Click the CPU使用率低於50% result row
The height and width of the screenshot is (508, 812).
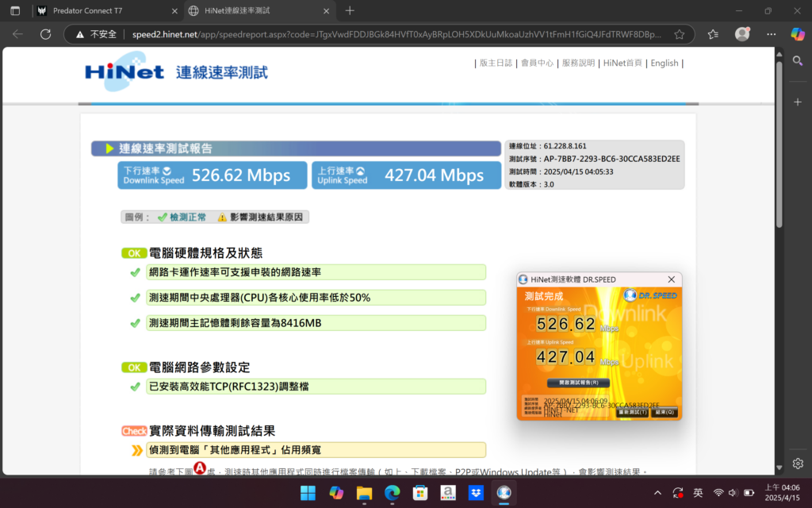pyautogui.click(x=316, y=298)
